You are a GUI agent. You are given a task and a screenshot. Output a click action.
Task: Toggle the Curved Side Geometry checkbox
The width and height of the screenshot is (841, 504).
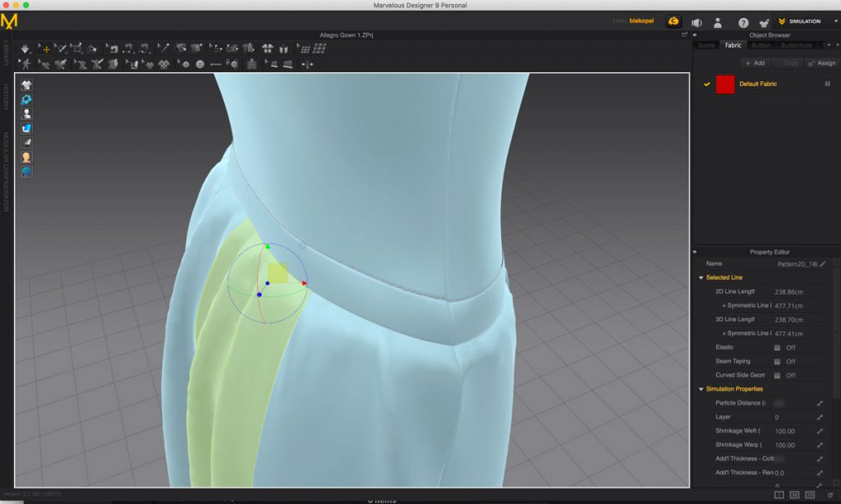point(777,376)
